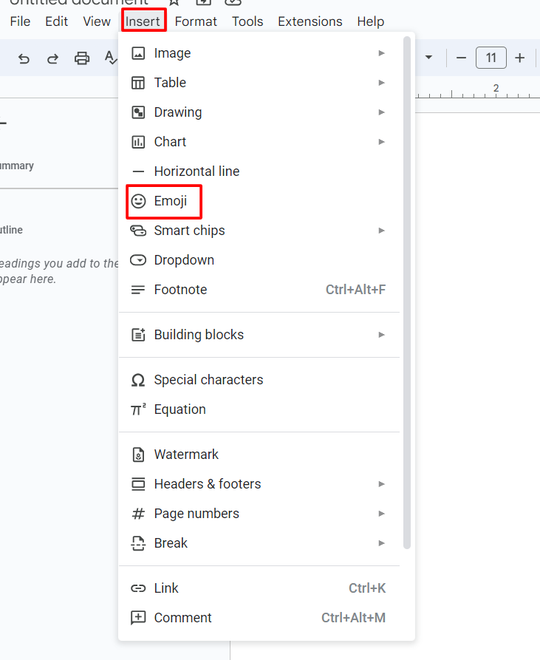Increase font size with plus button

coord(520,58)
